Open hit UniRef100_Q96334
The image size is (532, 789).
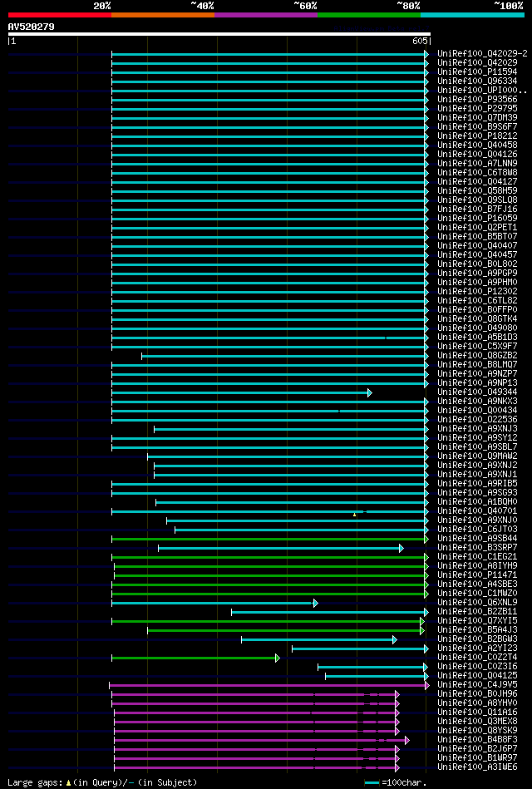(477, 81)
